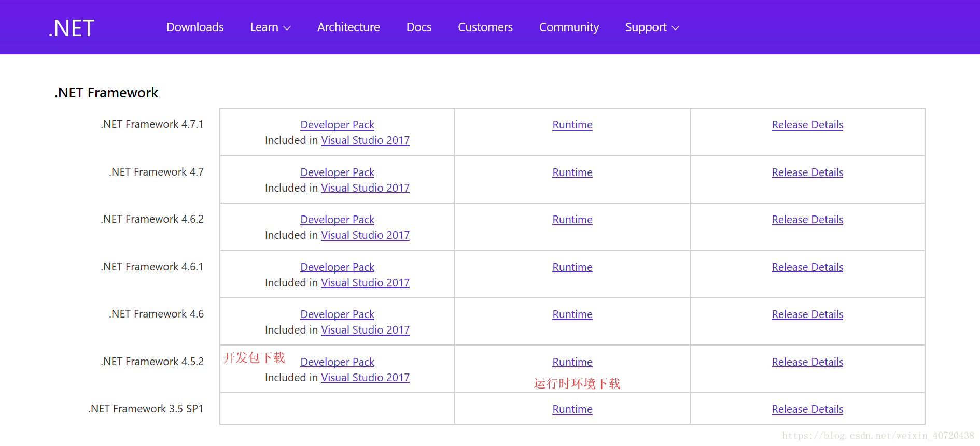
Task: Download Runtime for .NET Framework 4.7.1
Action: (572, 125)
